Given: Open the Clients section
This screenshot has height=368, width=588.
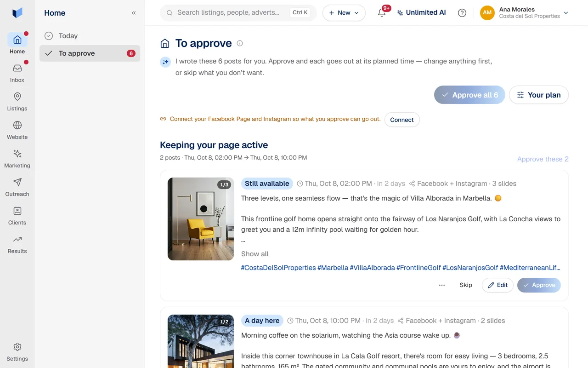Looking at the screenshot, I should [17, 215].
